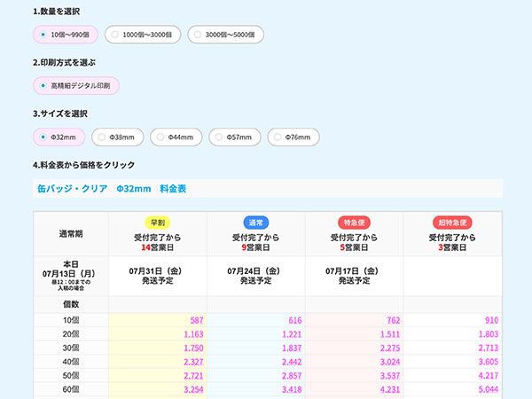Click the 10個 row label
The height and width of the screenshot is (399, 532).
pyautogui.click(x=71, y=320)
